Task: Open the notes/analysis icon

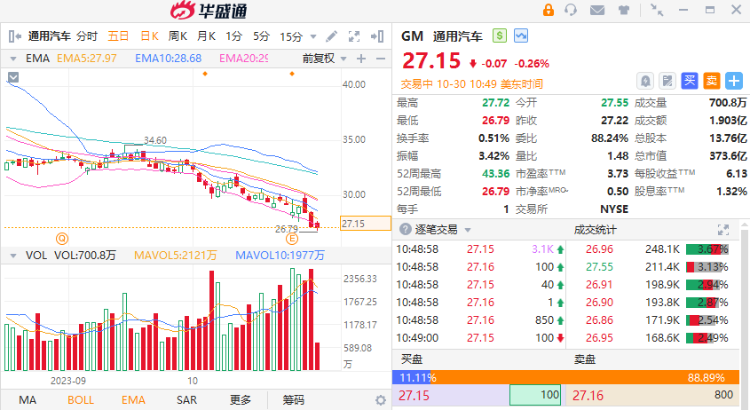Action: coord(667,80)
